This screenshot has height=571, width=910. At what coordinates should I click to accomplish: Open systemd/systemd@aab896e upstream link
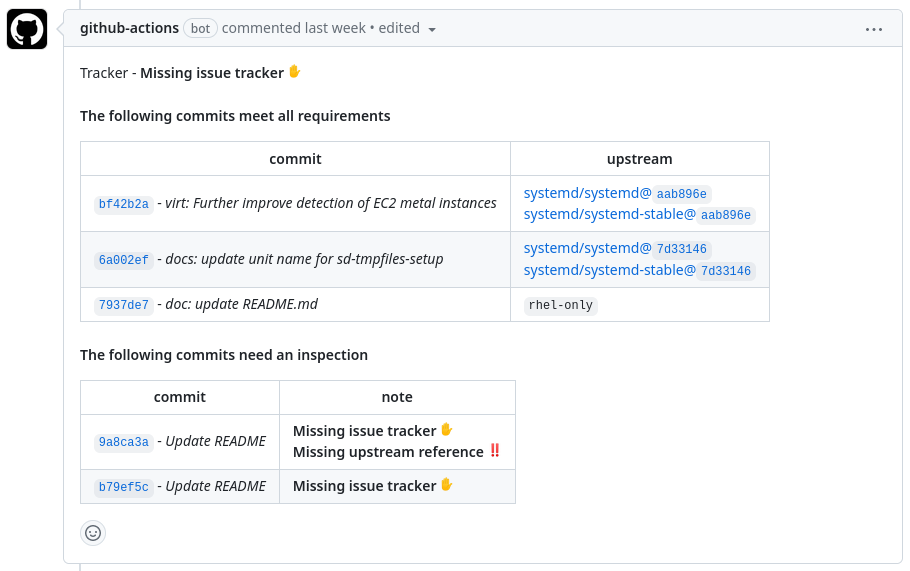(617, 193)
